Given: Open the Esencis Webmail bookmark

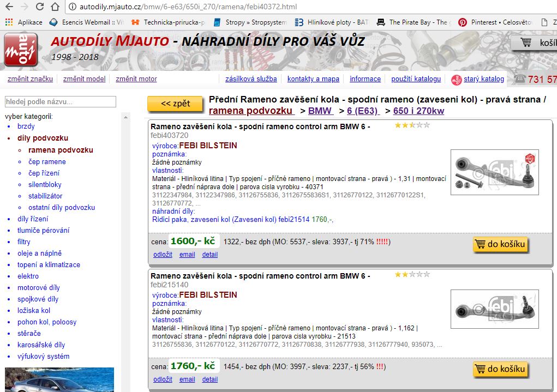Looking at the screenshot, I should point(87,22).
